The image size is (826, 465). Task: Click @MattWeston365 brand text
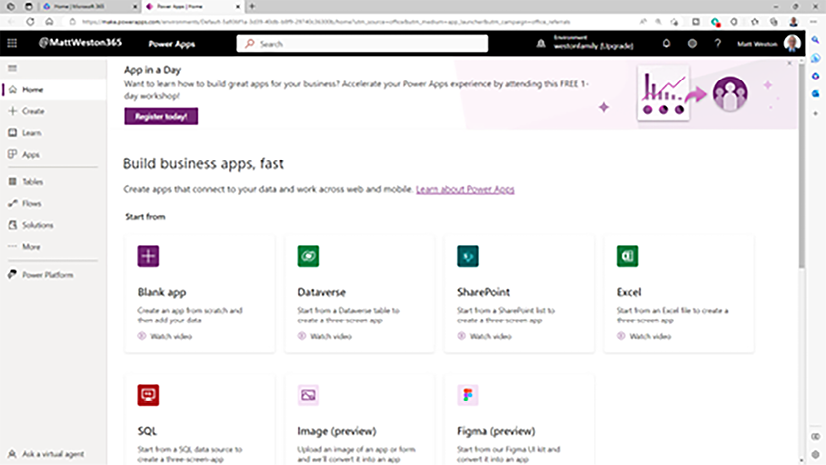pos(80,43)
